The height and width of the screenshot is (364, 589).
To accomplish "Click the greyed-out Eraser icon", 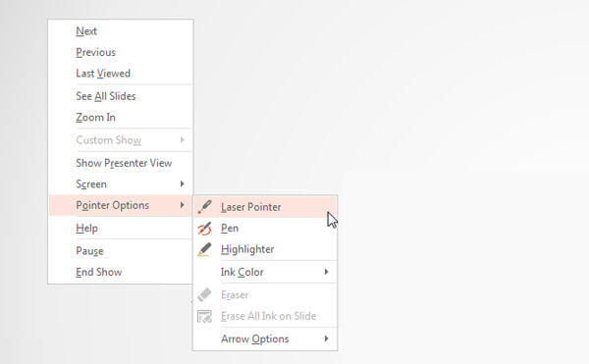I will (x=205, y=295).
